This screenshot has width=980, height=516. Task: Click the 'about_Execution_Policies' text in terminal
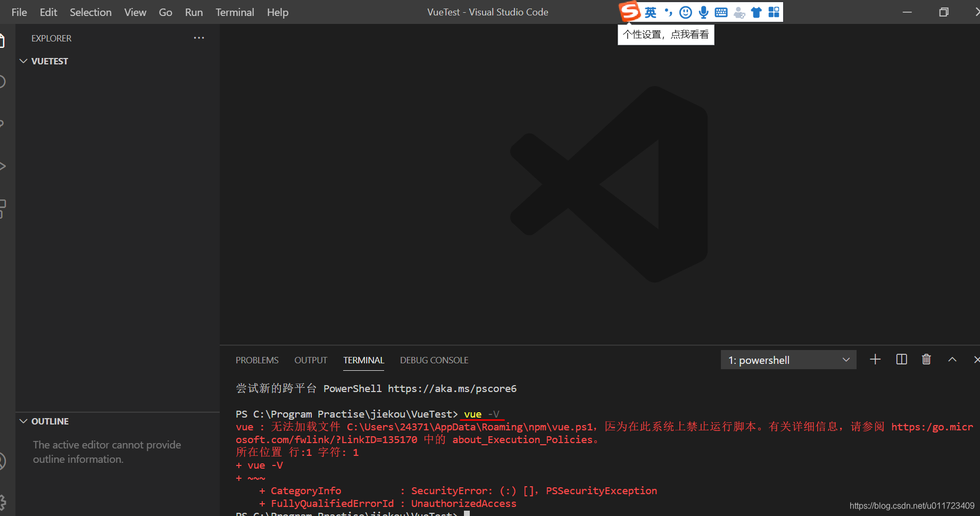click(522, 440)
